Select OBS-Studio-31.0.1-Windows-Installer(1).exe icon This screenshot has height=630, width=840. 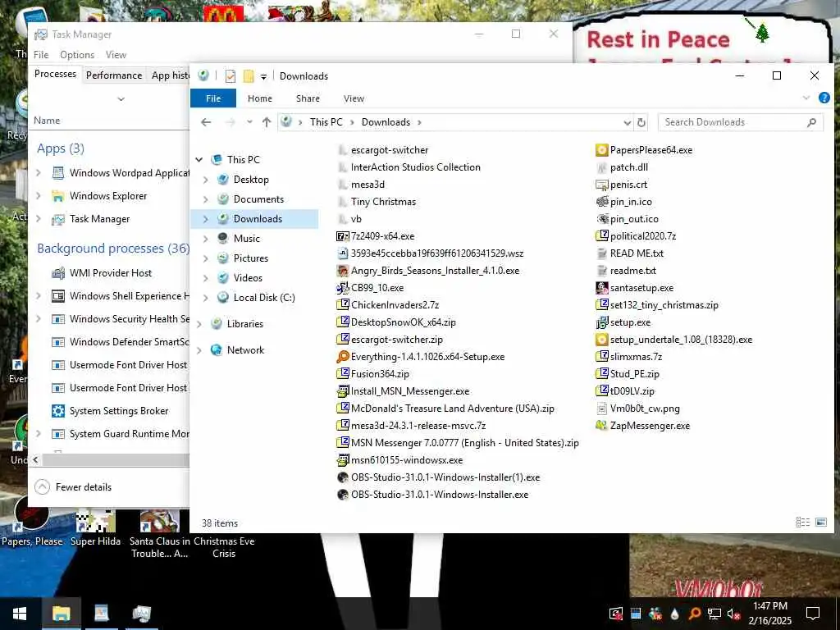(342, 477)
